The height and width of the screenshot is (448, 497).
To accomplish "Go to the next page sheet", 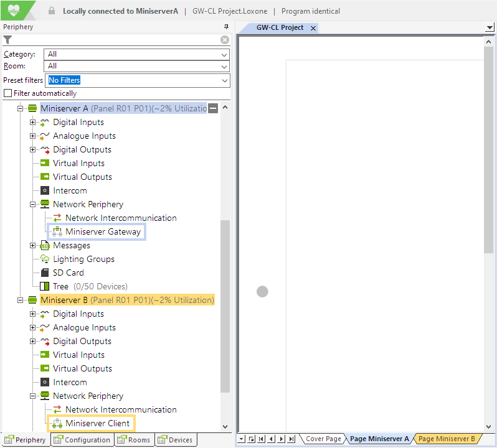I will pos(282,439).
